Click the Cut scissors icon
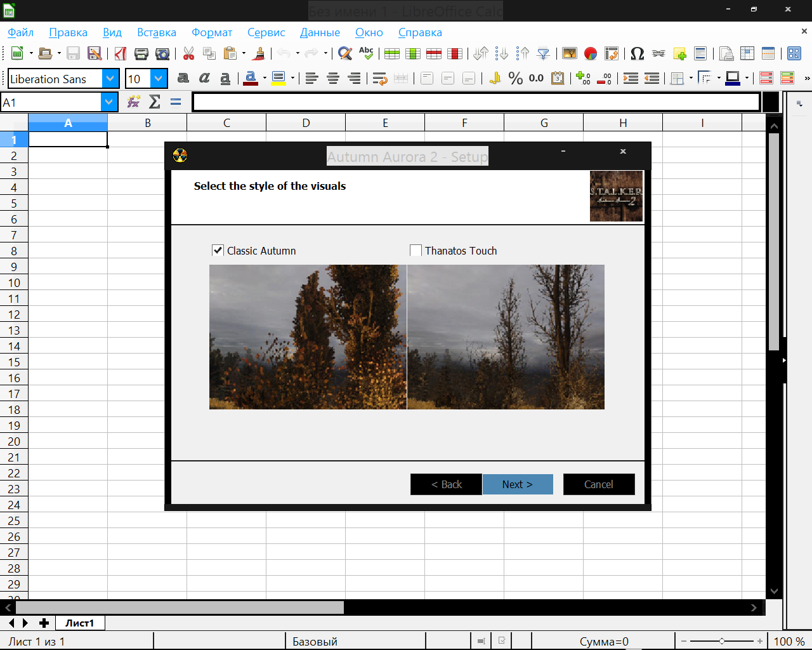 point(188,53)
